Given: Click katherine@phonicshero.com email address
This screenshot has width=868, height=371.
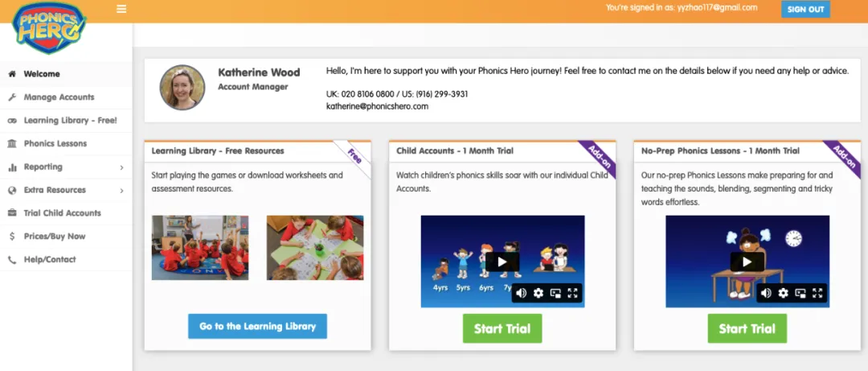Looking at the screenshot, I should (378, 106).
